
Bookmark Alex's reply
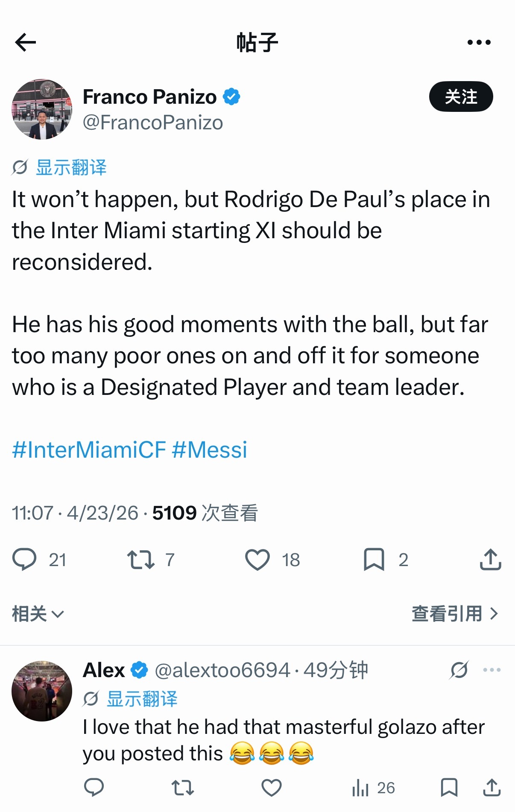pyautogui.click(x=449, y=788)
